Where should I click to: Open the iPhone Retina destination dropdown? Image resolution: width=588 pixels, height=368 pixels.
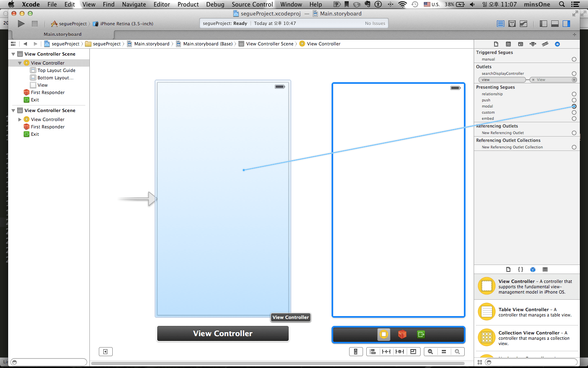123,24
